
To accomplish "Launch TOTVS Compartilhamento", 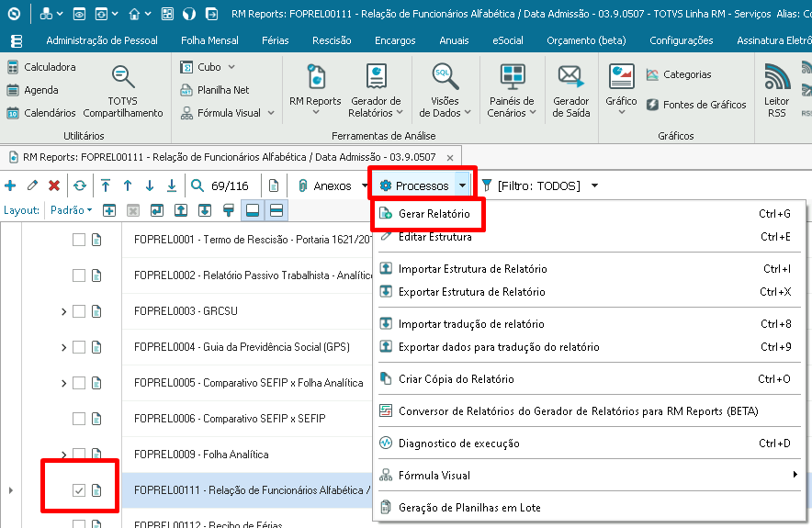I will 123,92.
